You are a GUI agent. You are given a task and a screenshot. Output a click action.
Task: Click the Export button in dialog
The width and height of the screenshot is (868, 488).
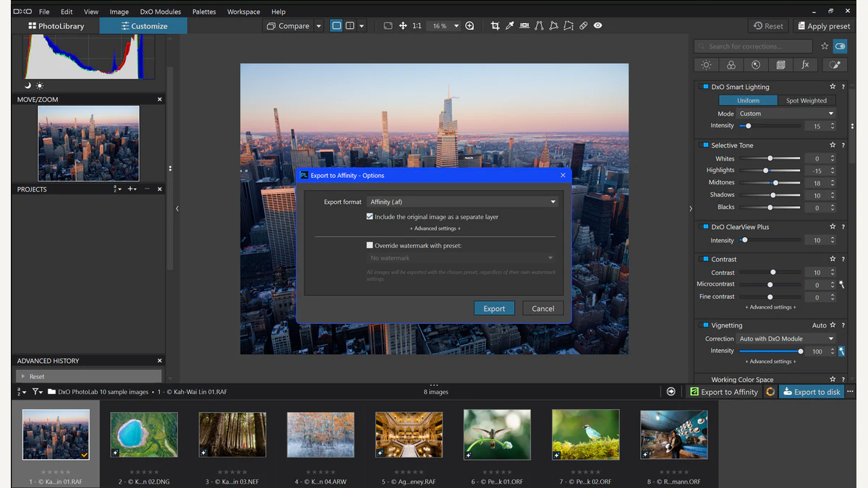[494, 308]
